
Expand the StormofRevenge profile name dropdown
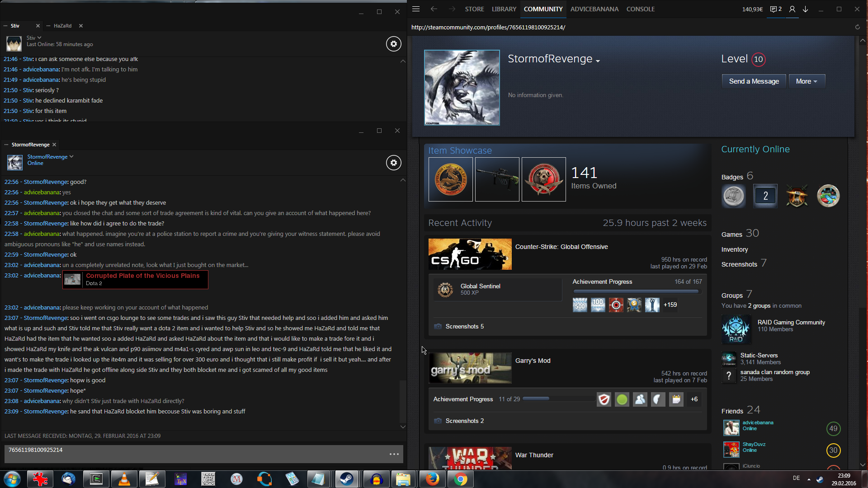coord(598,61)
